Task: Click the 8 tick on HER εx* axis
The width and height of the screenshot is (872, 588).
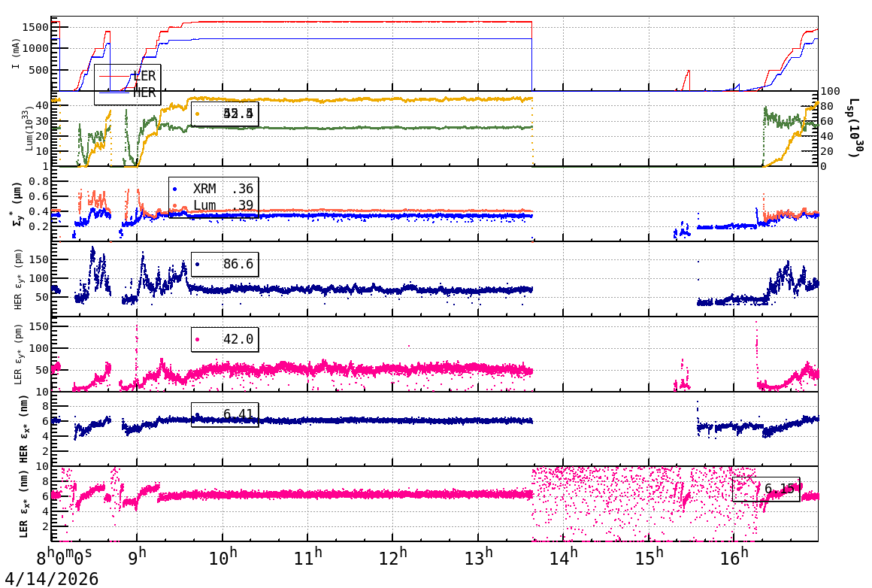Action: (x=46, y=407)
